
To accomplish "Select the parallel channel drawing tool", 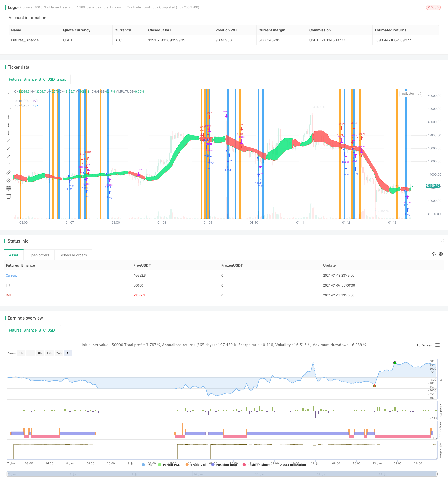I will click(x=9, y=172).
